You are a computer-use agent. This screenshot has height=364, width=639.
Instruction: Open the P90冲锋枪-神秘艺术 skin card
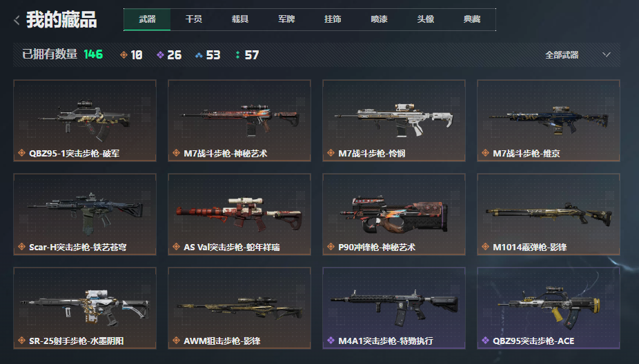click(x=393, y=214)
